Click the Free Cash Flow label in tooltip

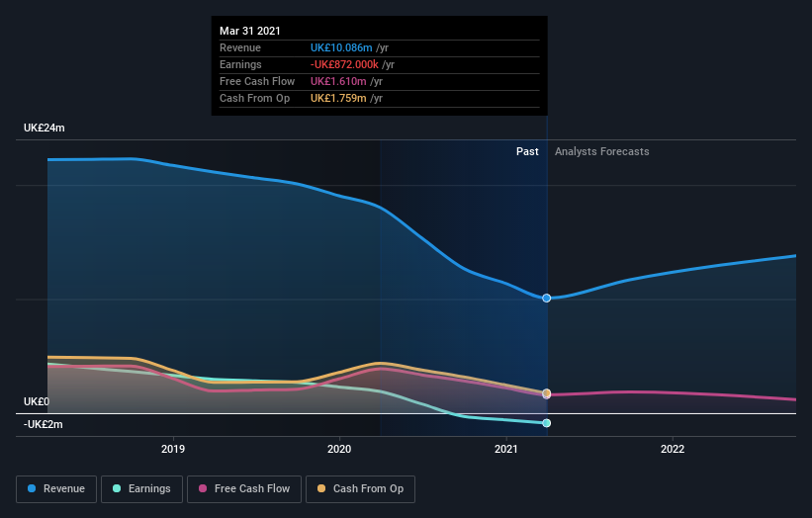click(x=257, y=81)
